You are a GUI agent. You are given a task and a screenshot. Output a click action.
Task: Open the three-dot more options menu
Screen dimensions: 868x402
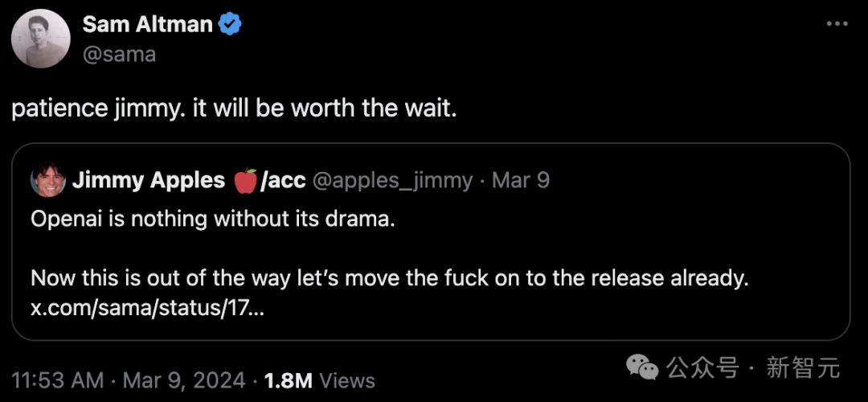tap(837, 24)
